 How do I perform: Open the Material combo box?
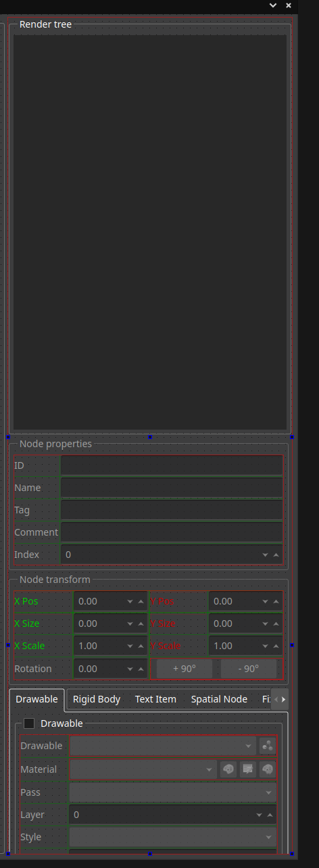point(143,769)
